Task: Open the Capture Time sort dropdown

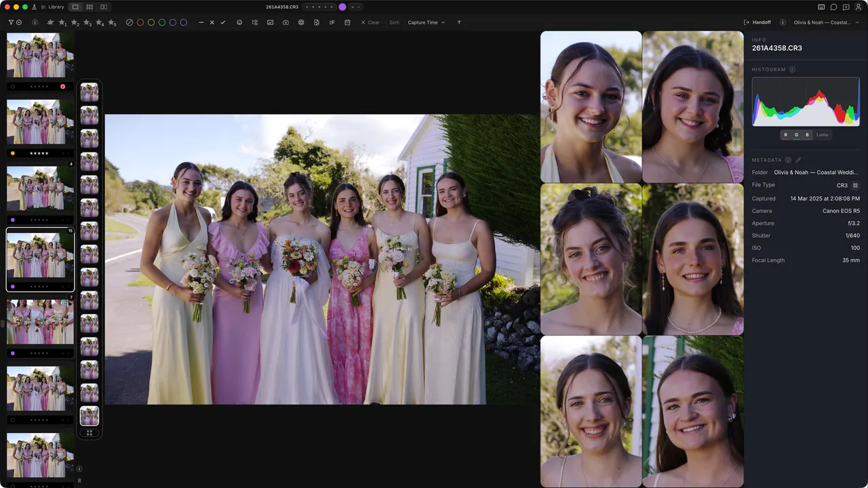Action: 427,22
